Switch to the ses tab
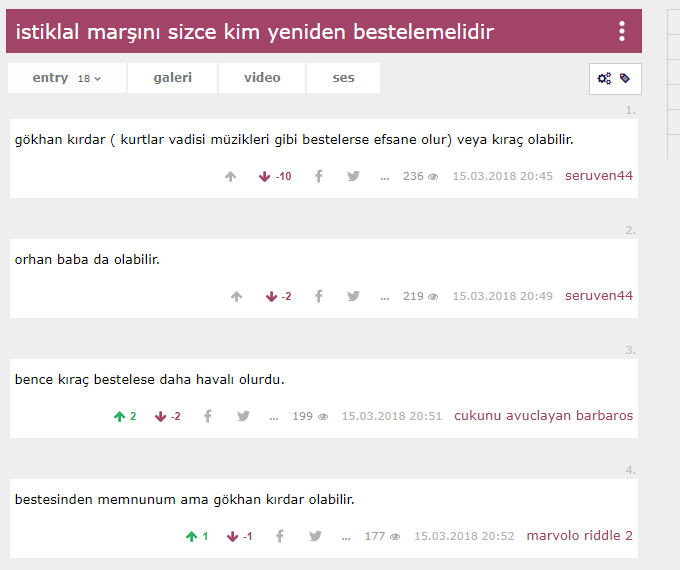This screenshot has width=680, height=570. click(343, 78)
